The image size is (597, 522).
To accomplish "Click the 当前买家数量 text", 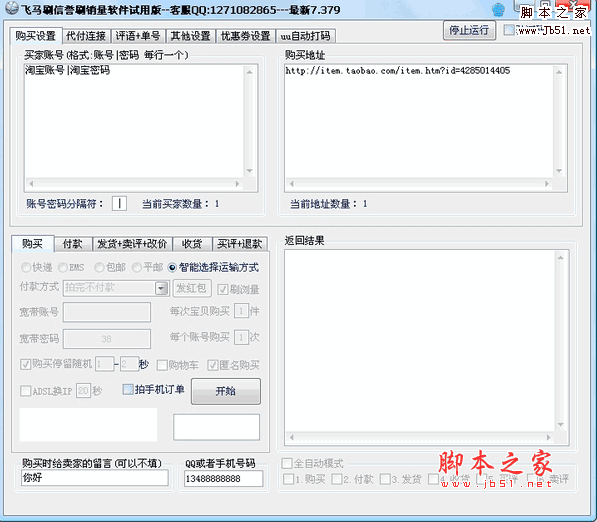I will 181,204.
